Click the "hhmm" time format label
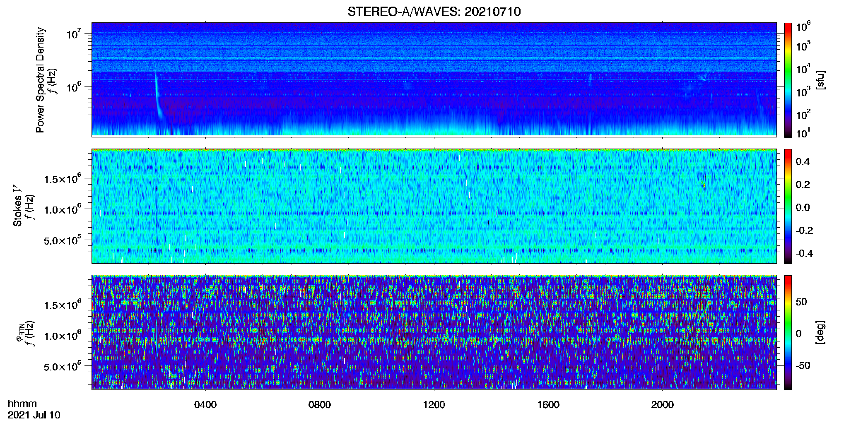 pyautogui.click(x=22, y=404)
